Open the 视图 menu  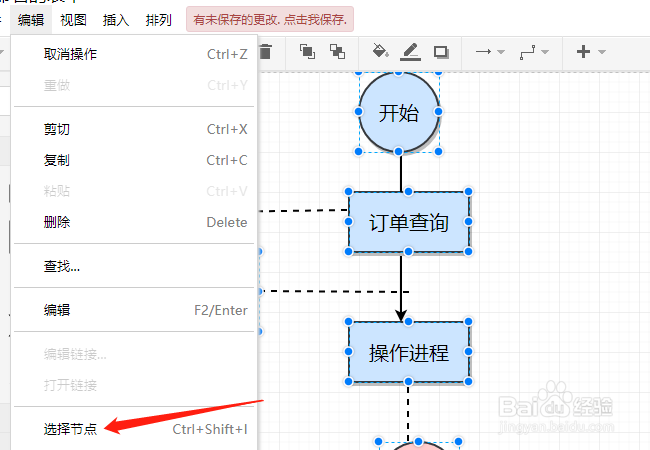73,19
